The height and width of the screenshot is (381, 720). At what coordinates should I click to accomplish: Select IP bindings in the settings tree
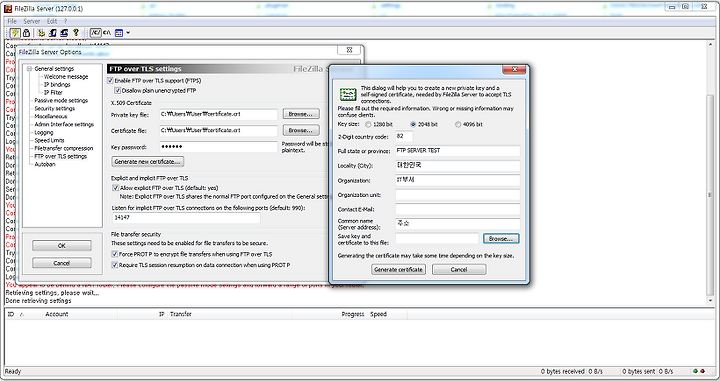click(57, 84)
